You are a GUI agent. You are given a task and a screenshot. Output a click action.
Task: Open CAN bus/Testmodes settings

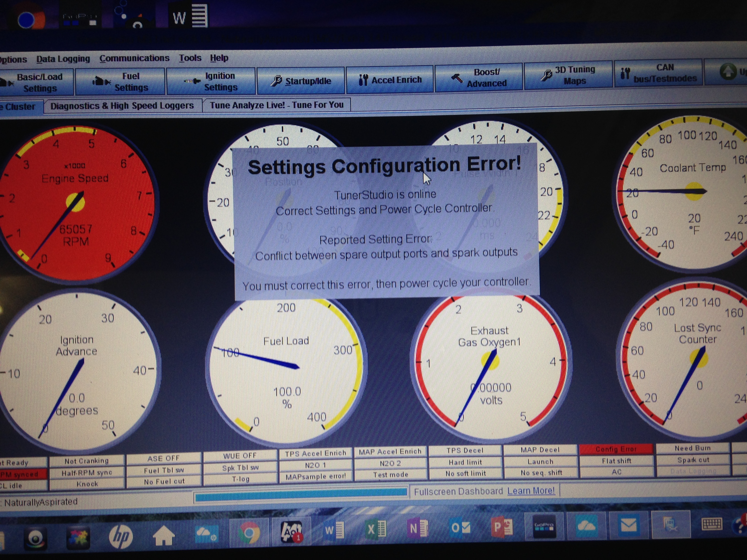(x=658, y=73)
